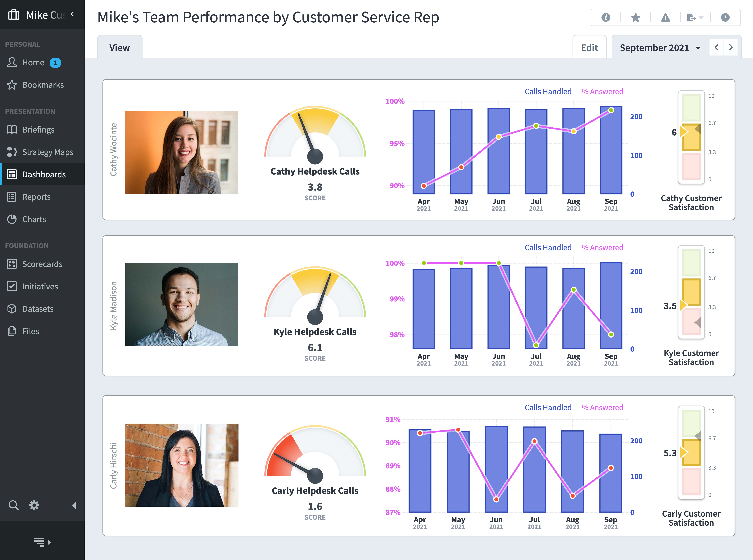Open the history clock icon
753x560 pixels.
pos(725,17)
